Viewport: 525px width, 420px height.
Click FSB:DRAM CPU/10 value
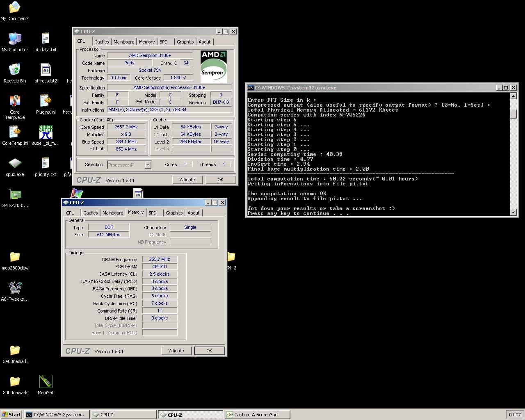(160, 267)
